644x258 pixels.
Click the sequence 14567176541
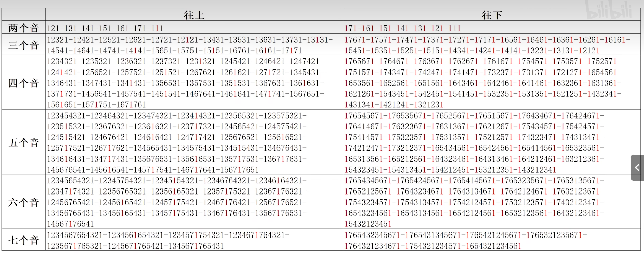click(x=71, y=224)
